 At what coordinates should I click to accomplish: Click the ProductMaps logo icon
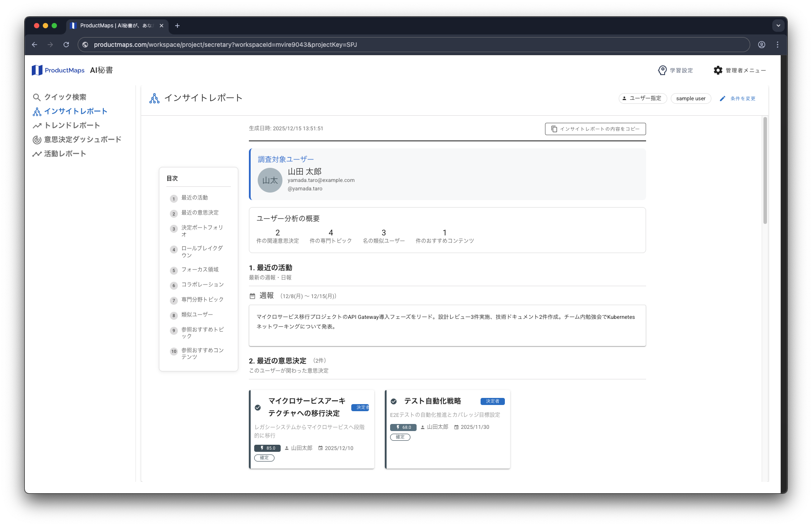point(37,70)
